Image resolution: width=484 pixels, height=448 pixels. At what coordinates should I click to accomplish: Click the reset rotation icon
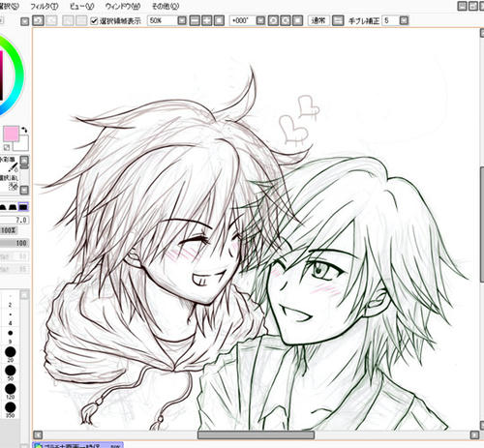pos(297,21)
